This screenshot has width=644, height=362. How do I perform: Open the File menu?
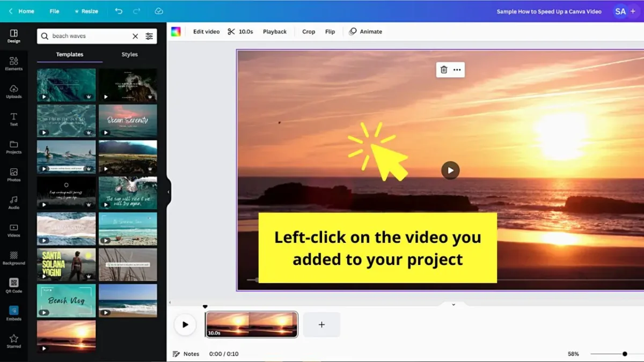[x=54, y=11]
